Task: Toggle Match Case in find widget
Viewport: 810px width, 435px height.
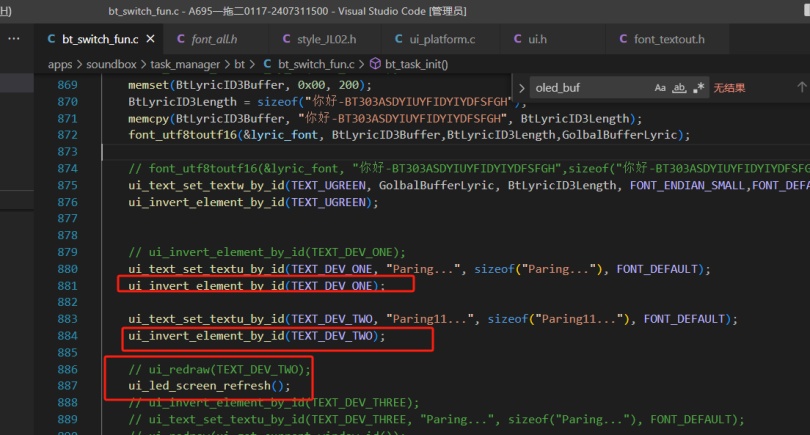Action: [x=660, y=88]
